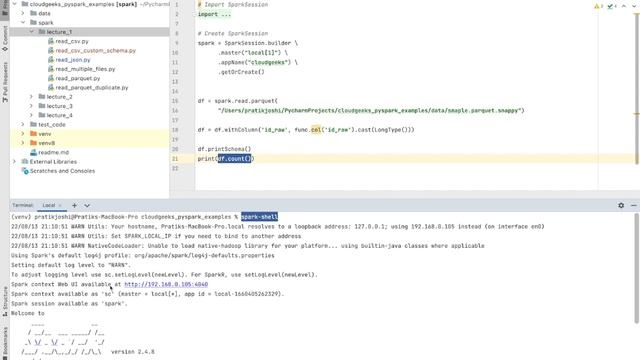Select the lecture_3 folder row

point(89,106)
